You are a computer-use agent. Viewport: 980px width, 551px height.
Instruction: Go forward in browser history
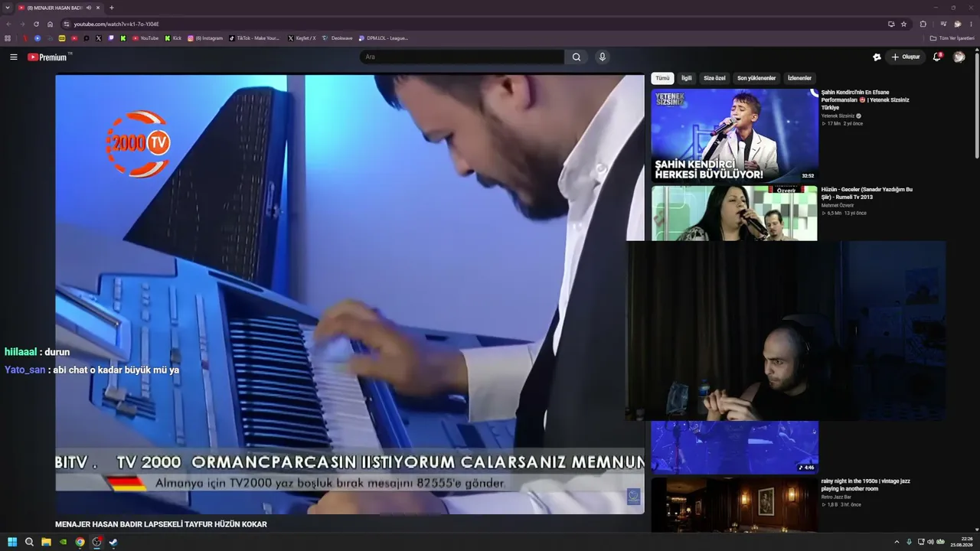(x=22, y=24)
